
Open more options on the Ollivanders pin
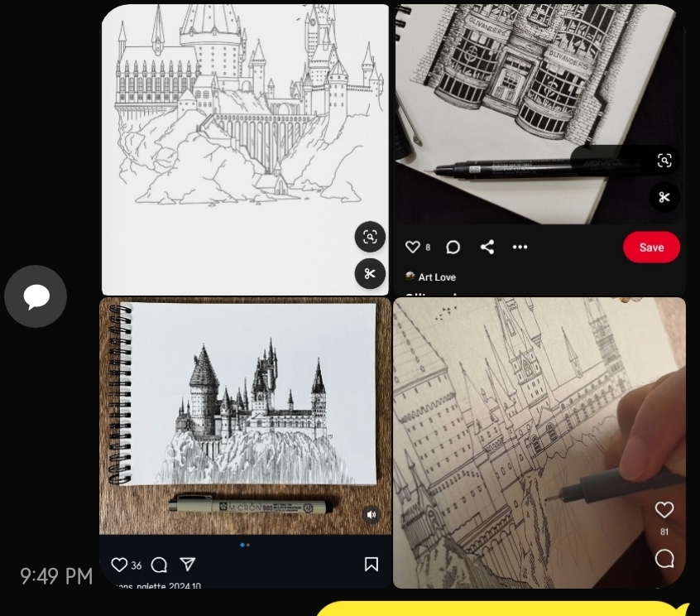point(520,247)
